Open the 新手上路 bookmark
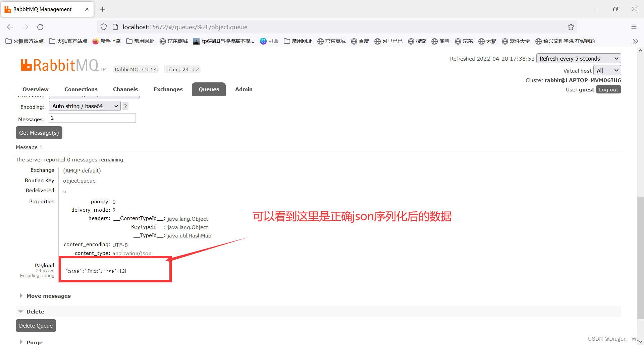The width and height of the screenshot is (644, 345). coord(107,41)
